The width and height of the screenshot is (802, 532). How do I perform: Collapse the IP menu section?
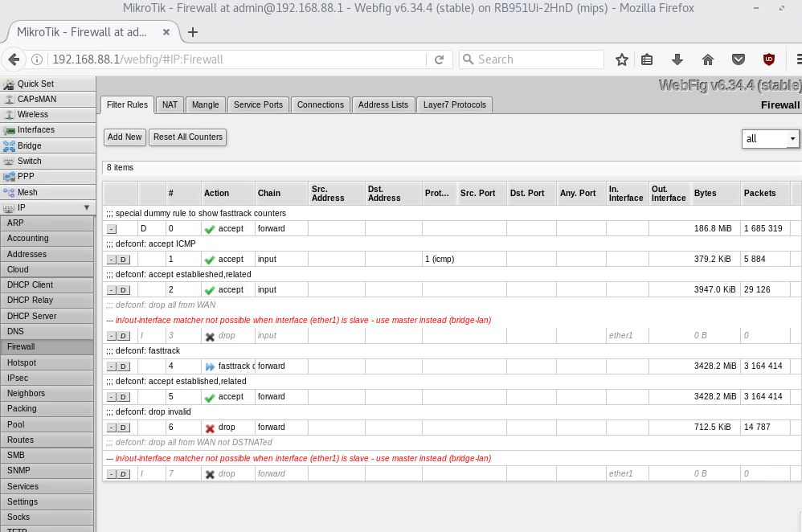tap(47, 207)
